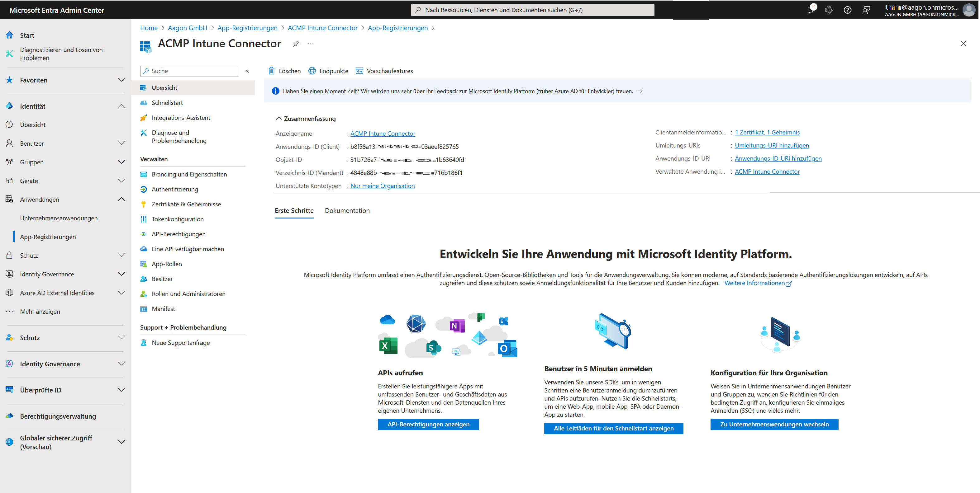The image size is (980, 493).
Task: Open the Umleitungs-URI hinzufügen link
Action: coord(772,145)
